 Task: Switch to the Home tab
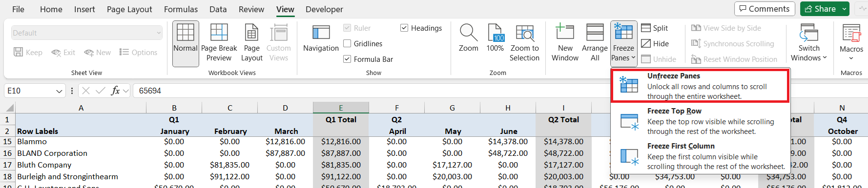point(51,9)
